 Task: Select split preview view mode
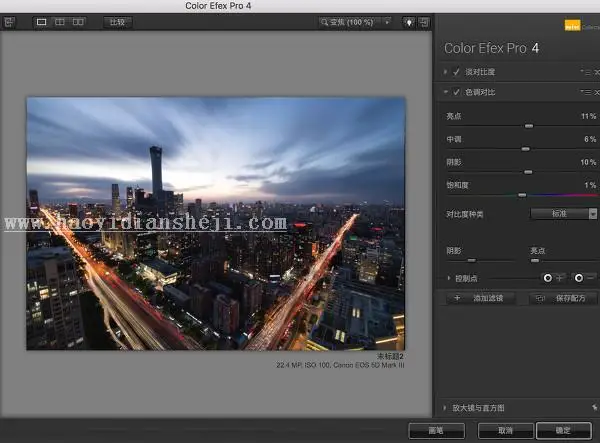click(x=60, y=22)
